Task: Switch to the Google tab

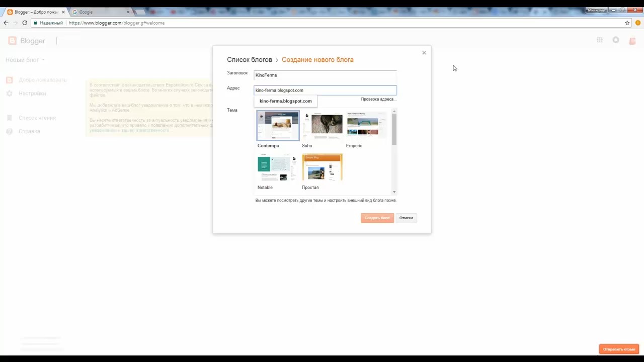Action: point(98,12)
